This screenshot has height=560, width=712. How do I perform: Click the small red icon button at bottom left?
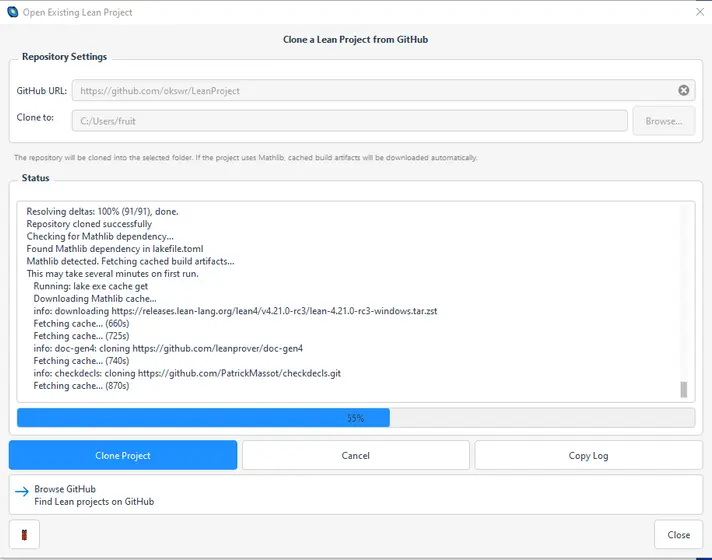[x=24, y=535]
